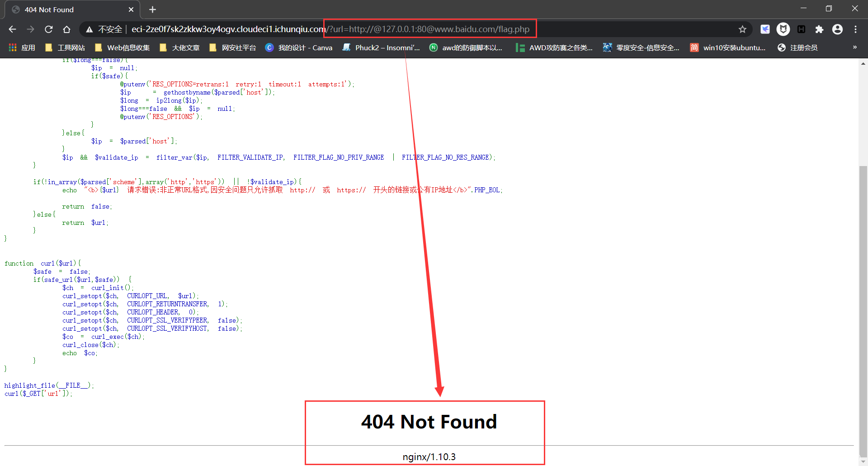Open a new browser tab
The image size is (868, 466).
coord(152,10)
